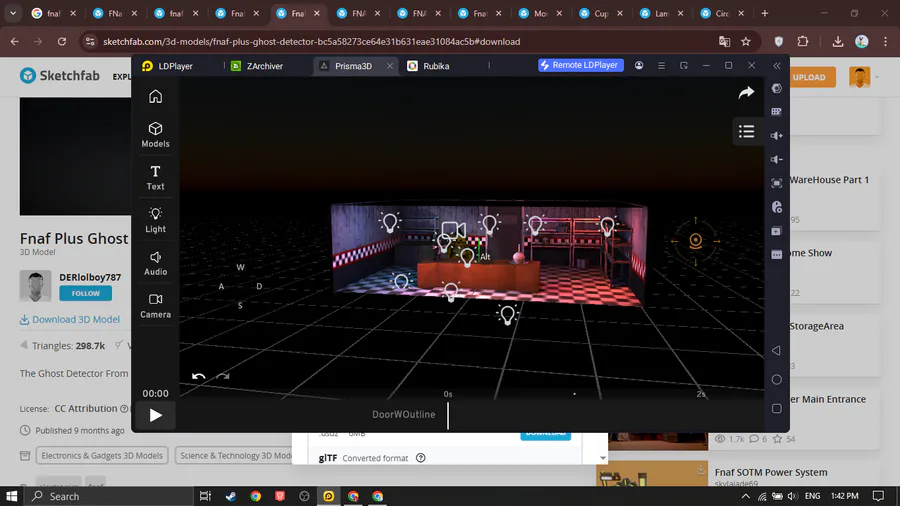Play the animation timeline
The image size is (900, 506).
click(156, 415)
